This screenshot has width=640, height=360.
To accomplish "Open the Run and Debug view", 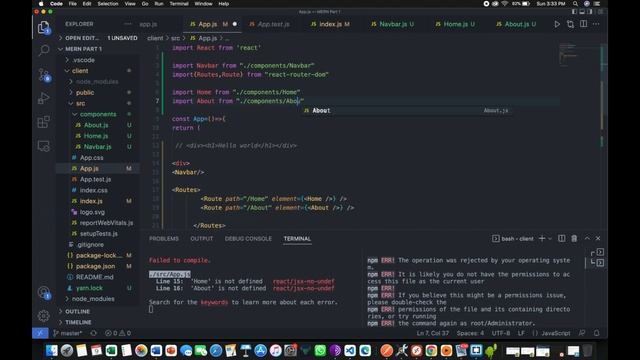I will 44,98.
